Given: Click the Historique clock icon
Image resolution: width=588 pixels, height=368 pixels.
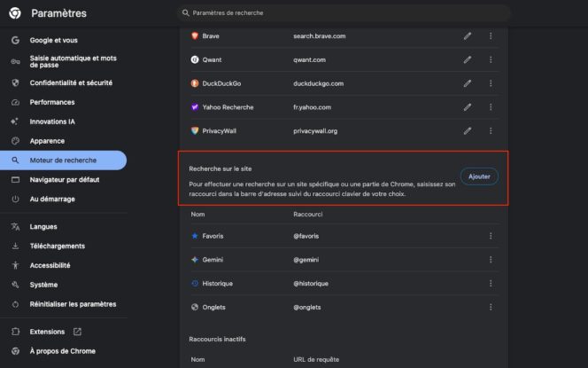Looking at the screenshot, I should click(x=195, y=284).
